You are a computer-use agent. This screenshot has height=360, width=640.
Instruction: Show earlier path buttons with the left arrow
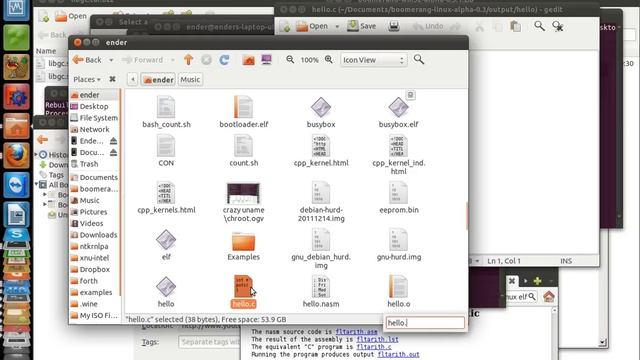coord(132,79)
